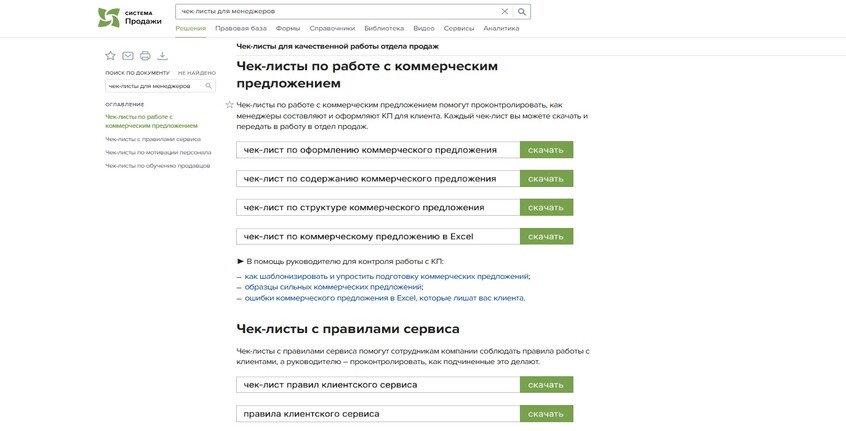The width and height of the screenshot is (846, 431).
Task: Download чек-лист по оформлению коммерческого предложения
Action: point(546,150)
